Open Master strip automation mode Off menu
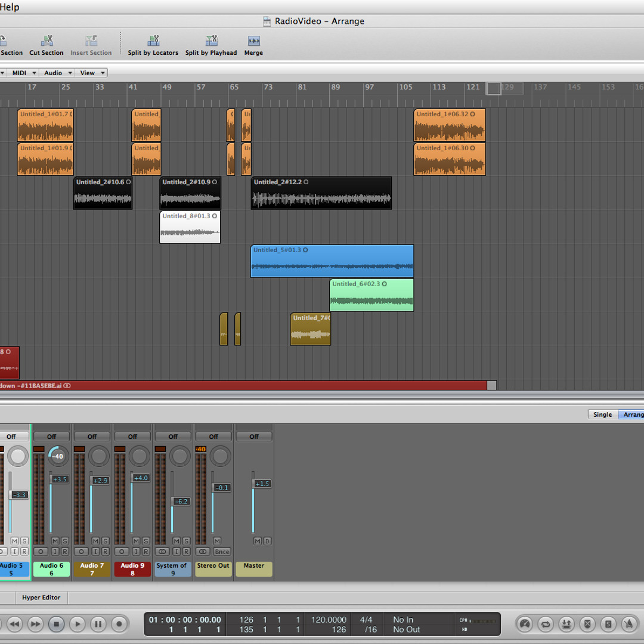This screenshot has height=644, width=644. pyautogui.click(x=254, y=436)
